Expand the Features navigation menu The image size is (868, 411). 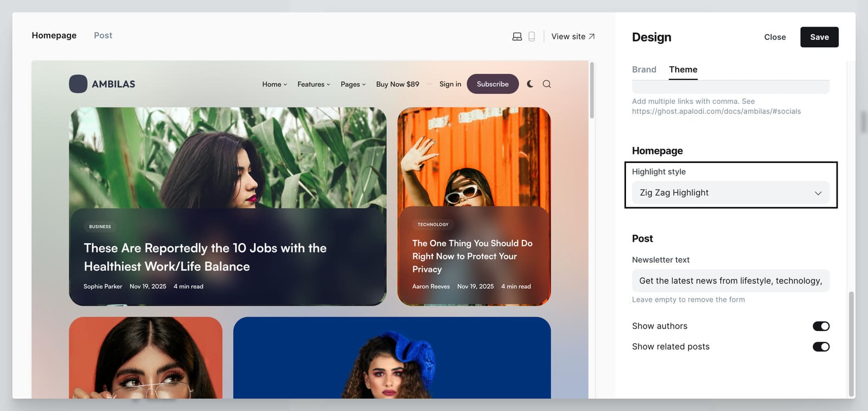pyautogui.click(x=314, y=84)
